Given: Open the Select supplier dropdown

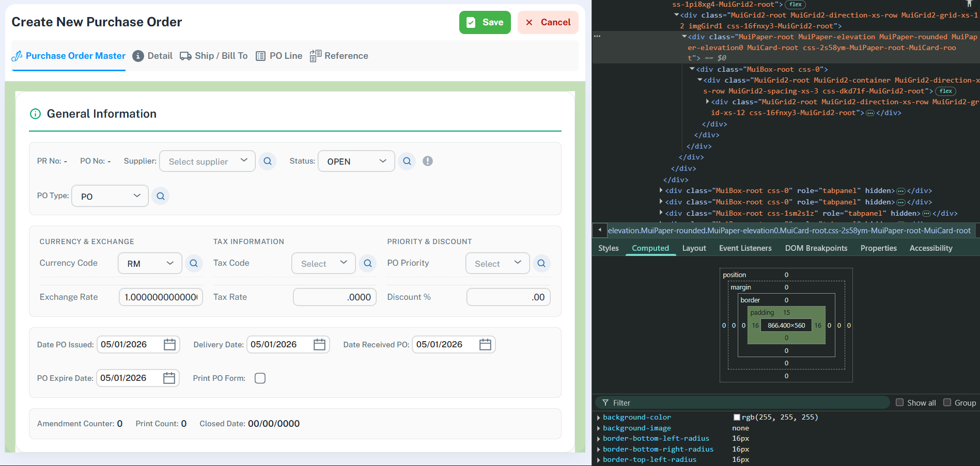Looking at the screenshot, I should 207,162.
